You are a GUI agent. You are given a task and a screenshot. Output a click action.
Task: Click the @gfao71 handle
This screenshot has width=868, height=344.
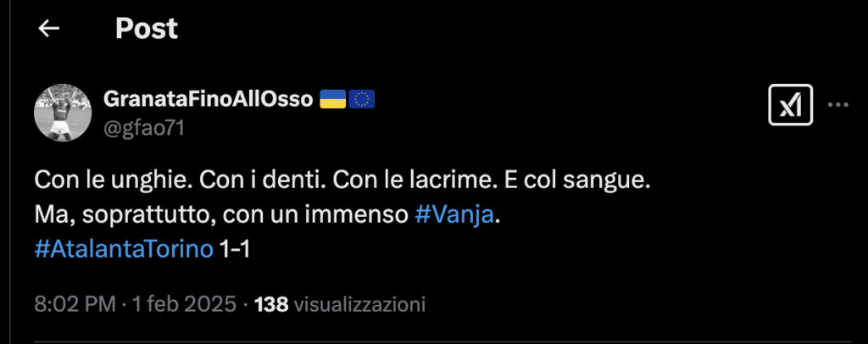142,127
